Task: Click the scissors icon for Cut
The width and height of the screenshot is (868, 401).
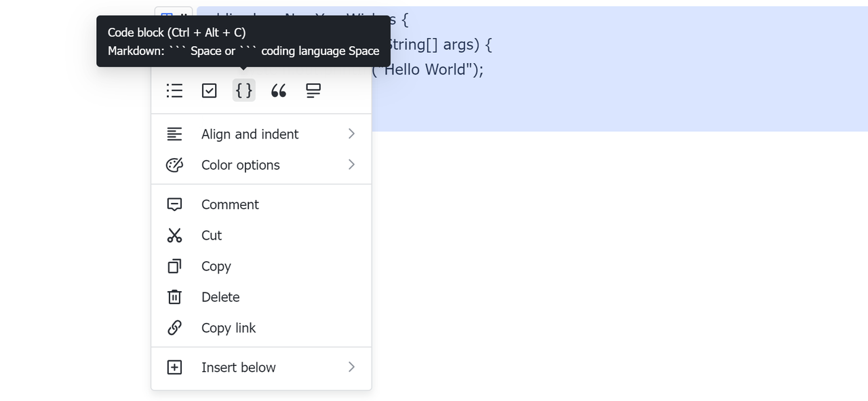Action: click(174, 235)
